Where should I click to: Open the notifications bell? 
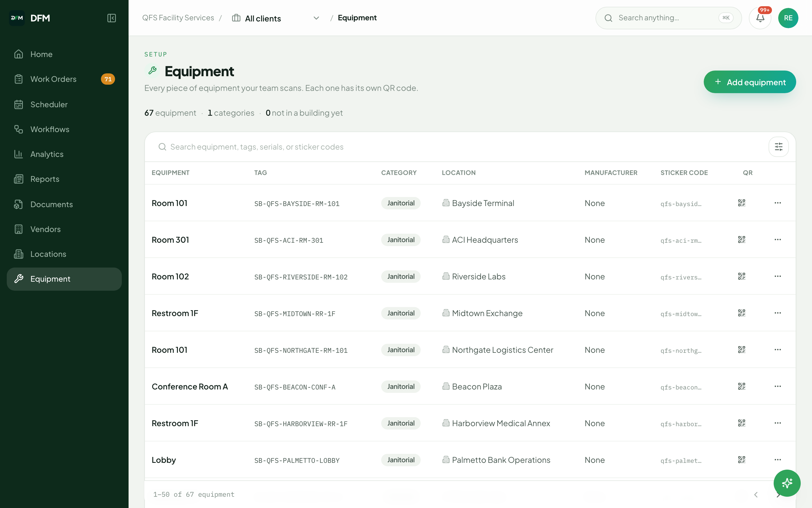click(760, 18)
